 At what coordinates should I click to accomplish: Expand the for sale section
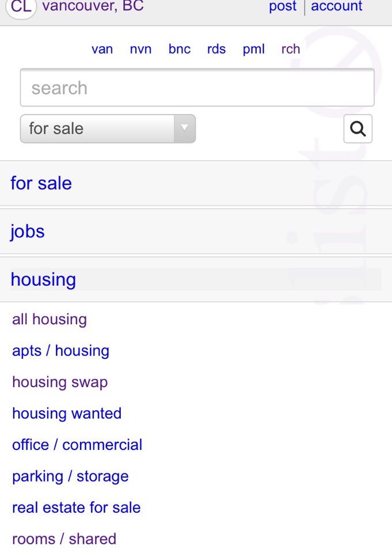(41, 183)
